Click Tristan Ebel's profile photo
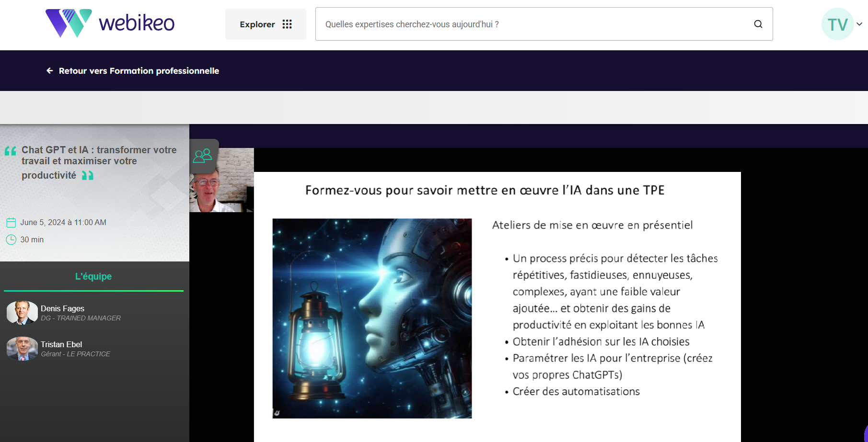868x442 pixels. (x=22, y=349)
